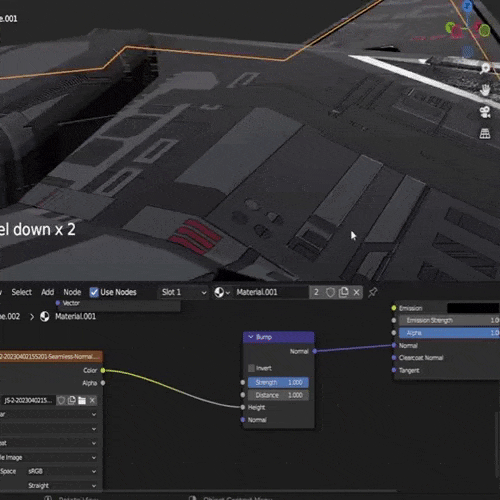Open the Add menu

point(47,292)
